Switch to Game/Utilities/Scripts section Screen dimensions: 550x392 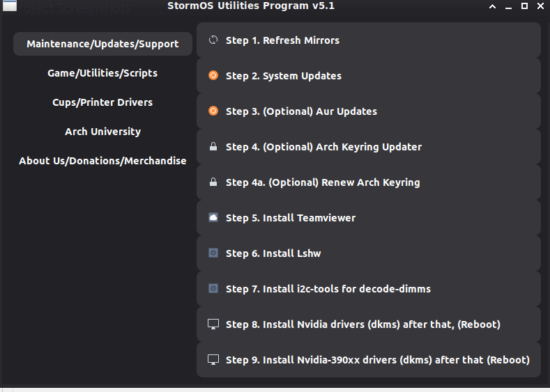tap(102, 73)
